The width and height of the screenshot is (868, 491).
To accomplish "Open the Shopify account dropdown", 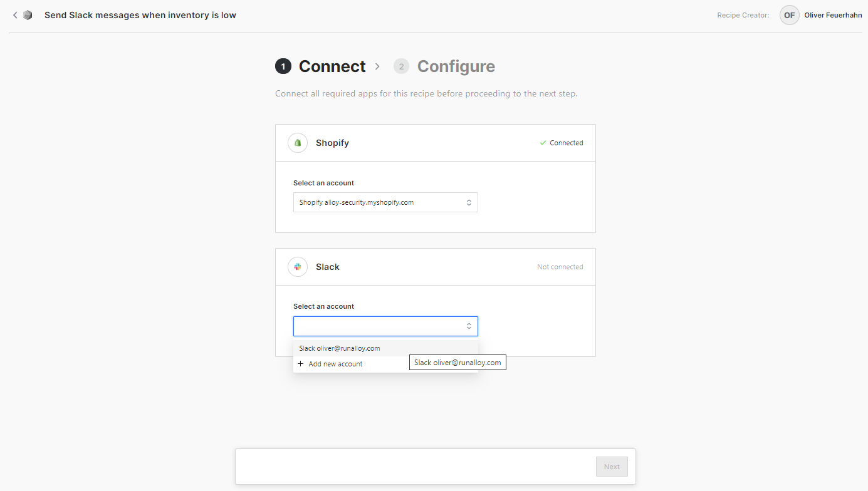I will (x=385, y=202).
